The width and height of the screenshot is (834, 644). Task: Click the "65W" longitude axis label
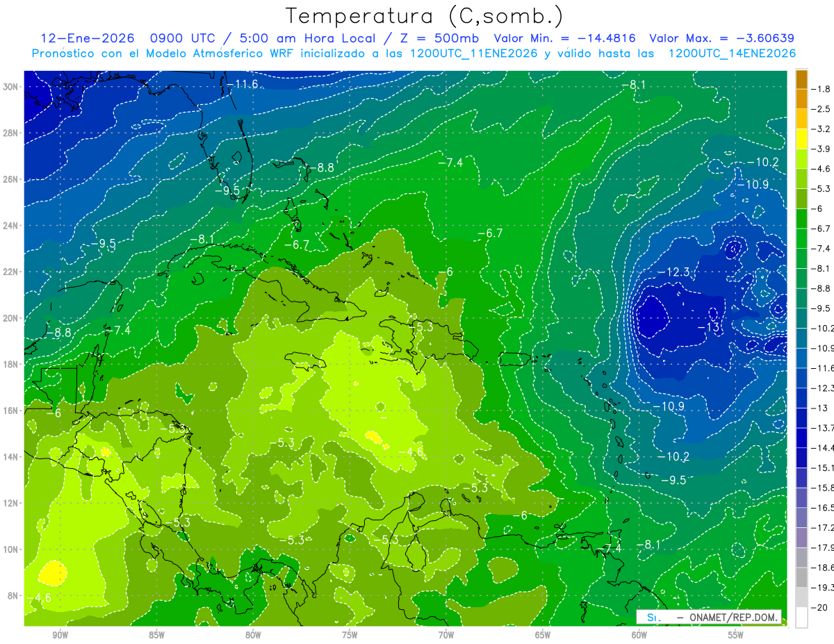tap(543, 634)
